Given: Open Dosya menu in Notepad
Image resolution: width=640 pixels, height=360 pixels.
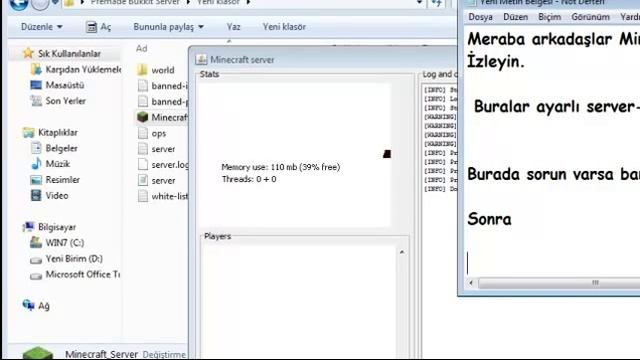Looking at the screenshot, I should coord(480,17).
